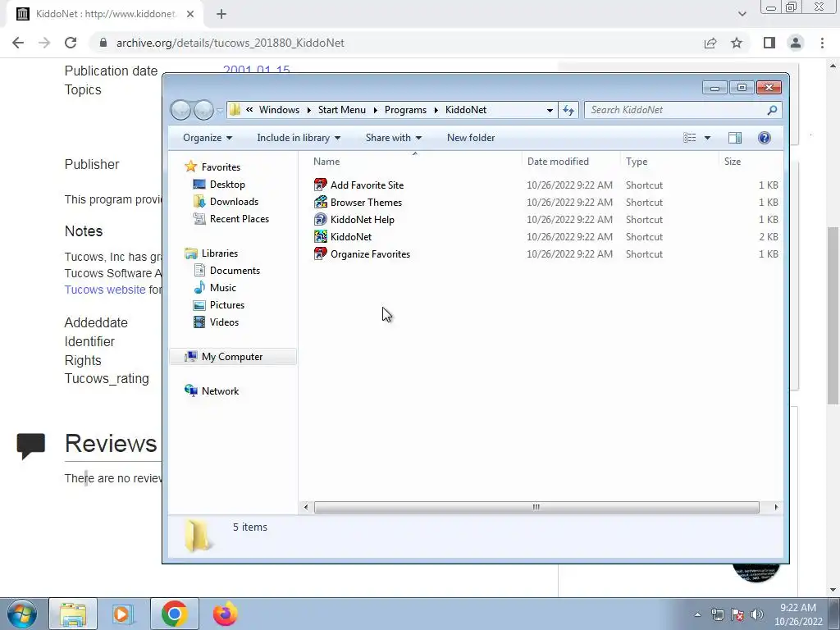The image size is (840, 630).
Task: Open the recent pages dropdown arrow
Action: (x=220, y=111)
